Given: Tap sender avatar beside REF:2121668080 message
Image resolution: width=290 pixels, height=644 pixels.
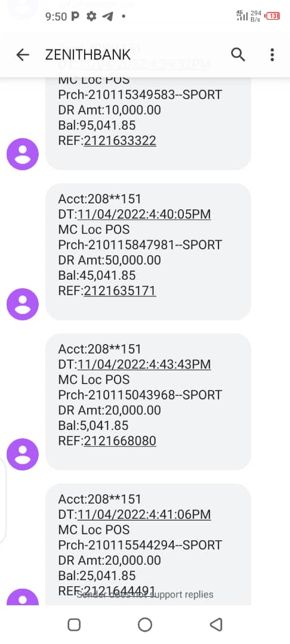Looking at the screenshot, I should (23, 454).
